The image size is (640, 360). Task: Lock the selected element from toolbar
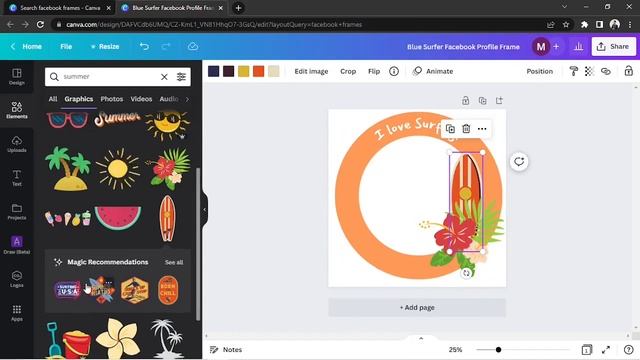click(629, 71)
